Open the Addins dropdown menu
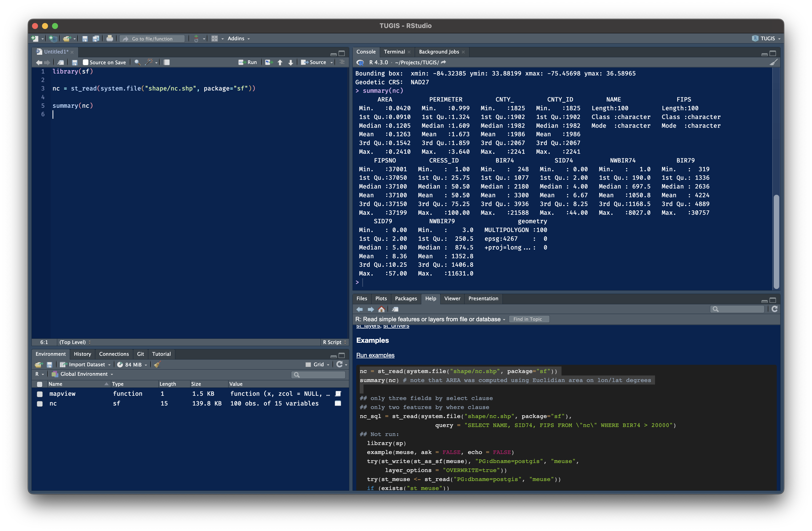The width and height of the screenshot is (812, 531). (x=238, y=38)
